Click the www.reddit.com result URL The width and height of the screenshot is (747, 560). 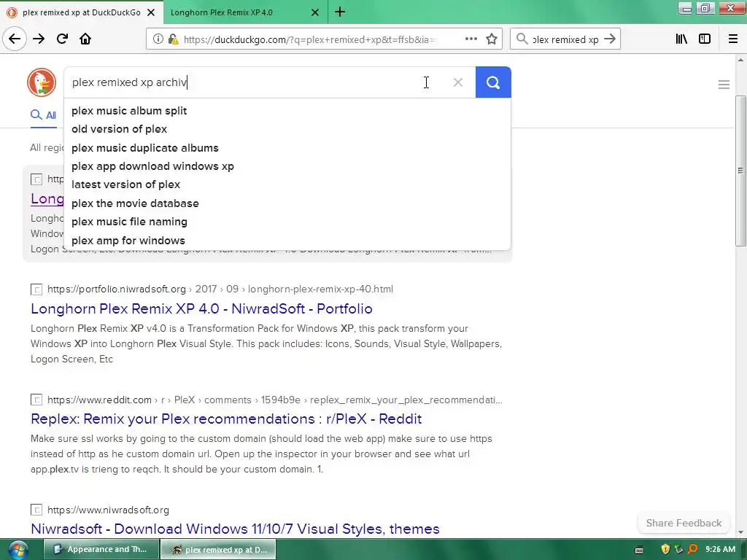(275, 400)
